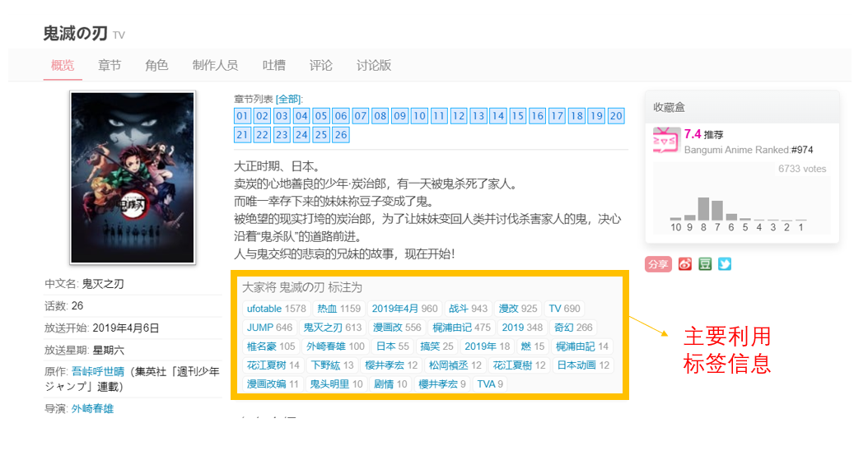Click the JUMP tag
Viewport: 868px width, 451px height.
coord(269,327)
